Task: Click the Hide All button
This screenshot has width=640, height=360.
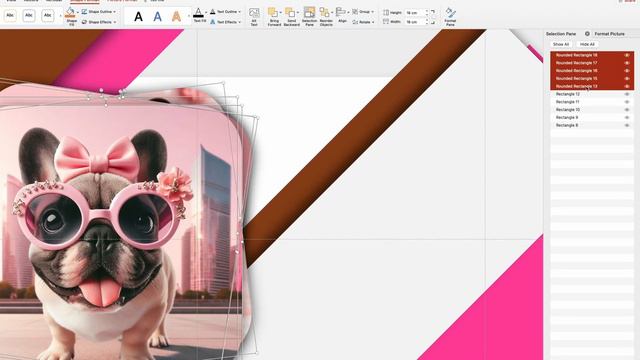Action: (587, 44)
